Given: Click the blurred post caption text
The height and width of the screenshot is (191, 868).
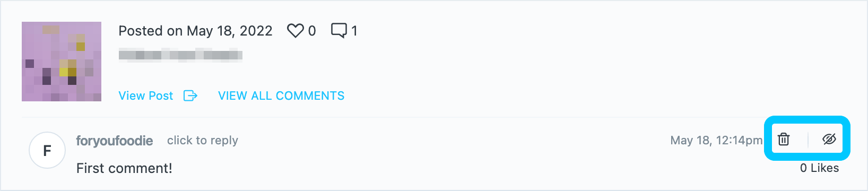Looking at the screenshot, I should pyautogui.click(x=180, y=55).
